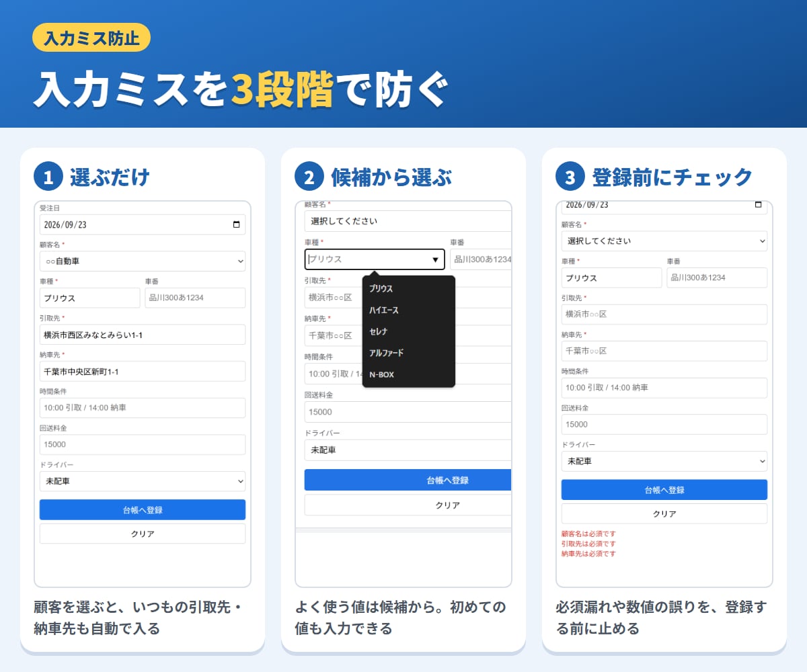Open 顧客名 select in 候補から選ぶ panel
The image size is (807, 672).
coord(408,221)
